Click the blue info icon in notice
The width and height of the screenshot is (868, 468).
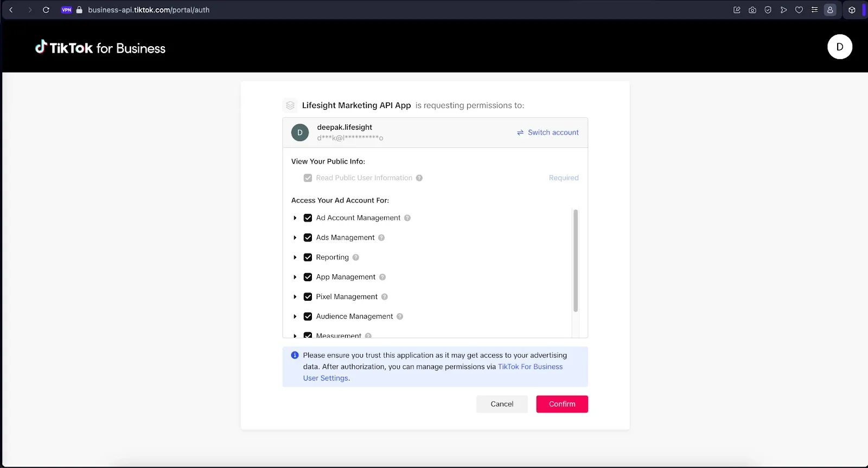click(x=295, y=355)
